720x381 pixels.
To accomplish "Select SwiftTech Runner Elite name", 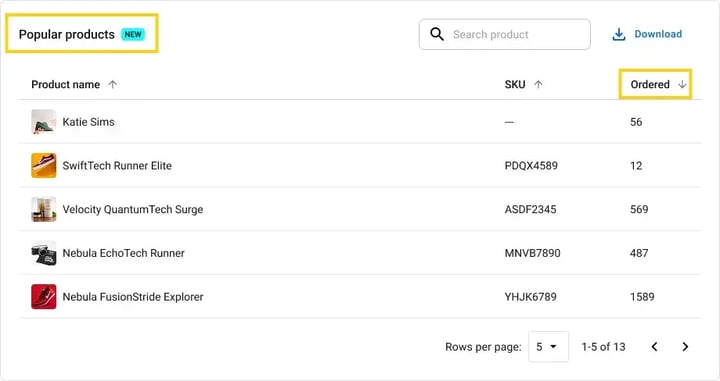I will coord(117,166).
